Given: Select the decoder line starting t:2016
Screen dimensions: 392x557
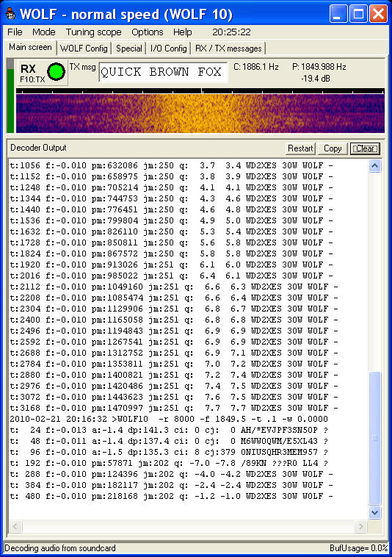Looking at the screenshot, I should point(171,276).
